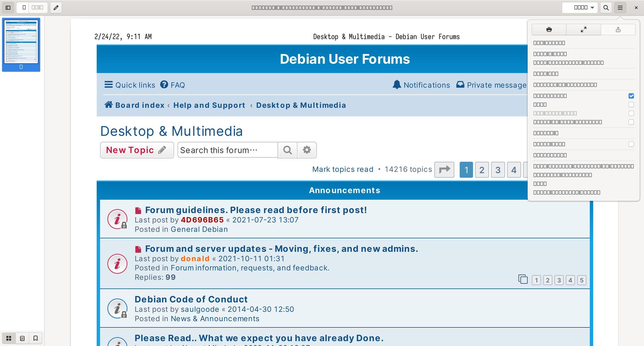The width and height of the screenshot is (644, 346).
Task: Open Help from the menu
Action: [x=584, y=184]
